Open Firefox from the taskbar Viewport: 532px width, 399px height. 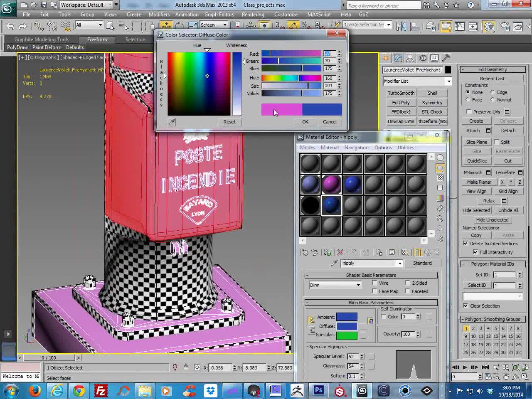tap(35, 390)
